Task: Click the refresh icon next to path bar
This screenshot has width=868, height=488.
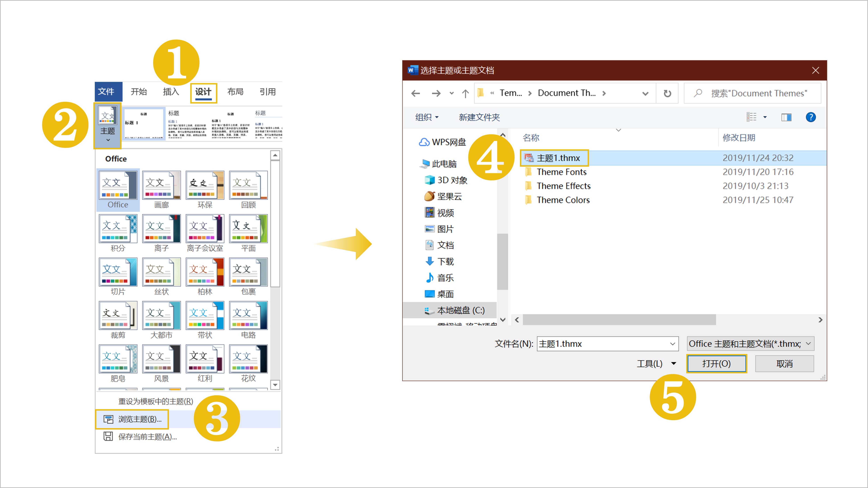Action: click(667, 93)
